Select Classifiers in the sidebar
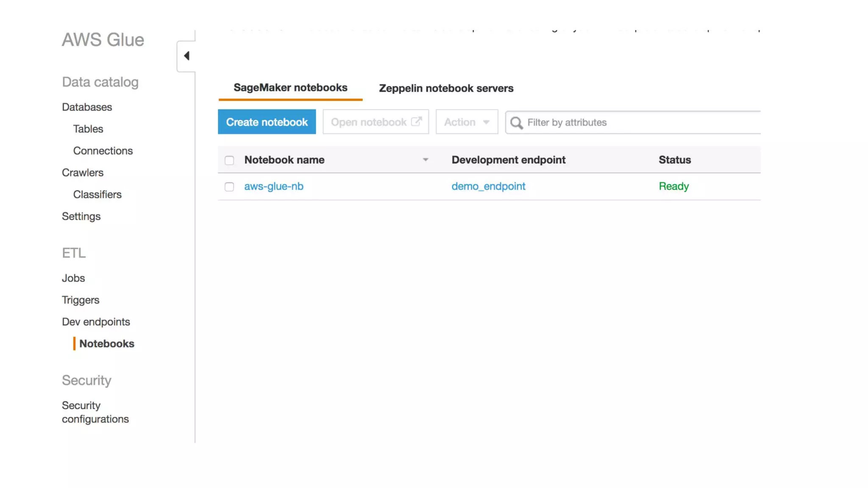This screenshot has height=488, width=868. [x=97, y=194]
